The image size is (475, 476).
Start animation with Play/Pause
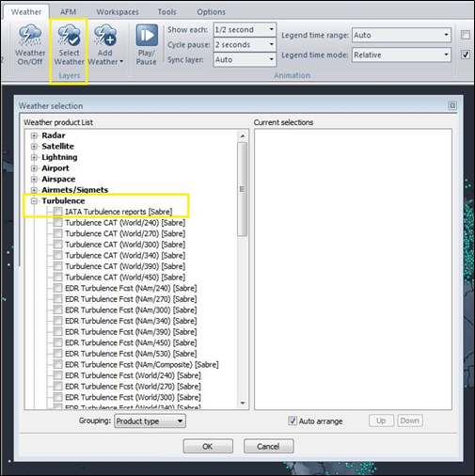tap(147, 44)
